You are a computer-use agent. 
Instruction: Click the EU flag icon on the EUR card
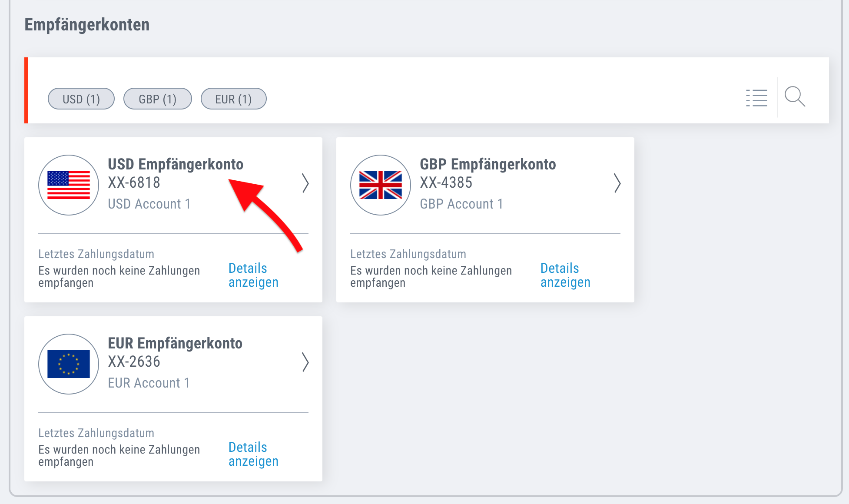(68, 364)
